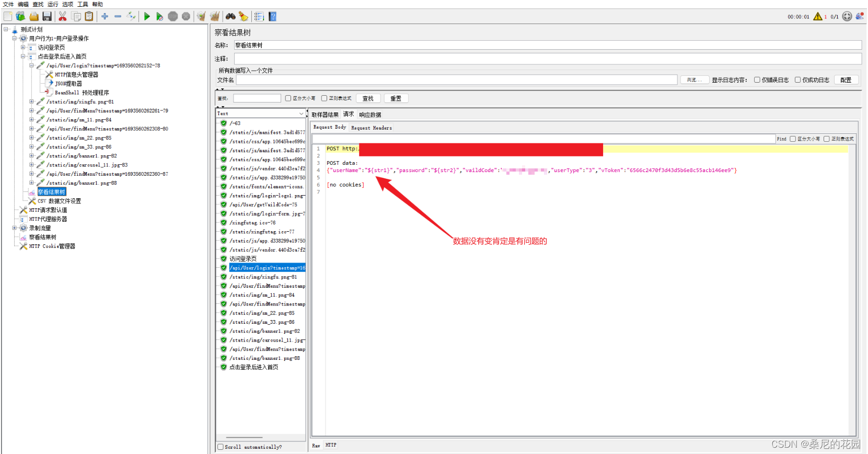Expand the /static/img/carousel_11.jpg-83 tree node

pos(31,165)
